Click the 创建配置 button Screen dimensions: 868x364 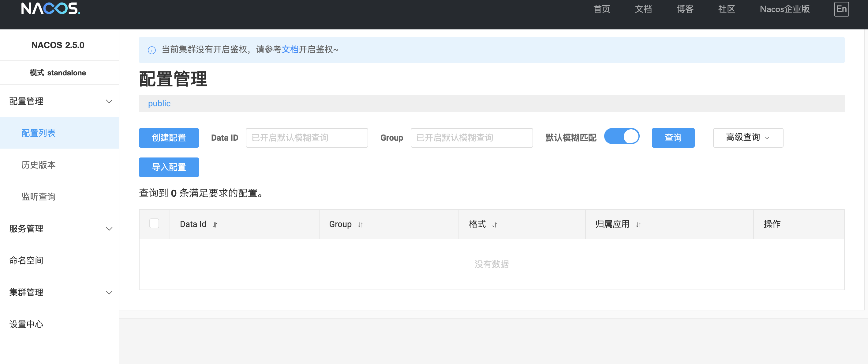point(168,138)
